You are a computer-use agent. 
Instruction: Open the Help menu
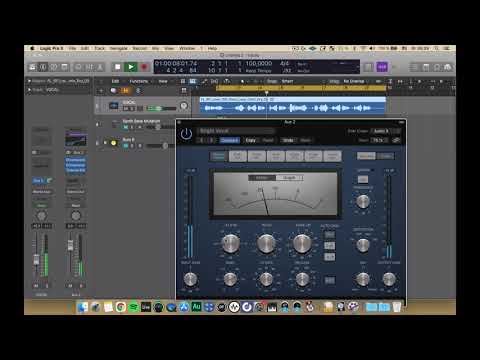(212, 48)
